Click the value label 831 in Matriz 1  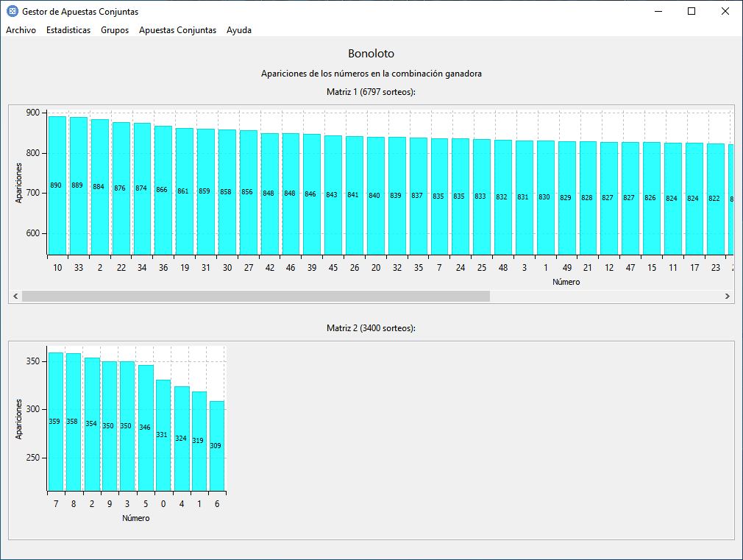pos(522,196)
